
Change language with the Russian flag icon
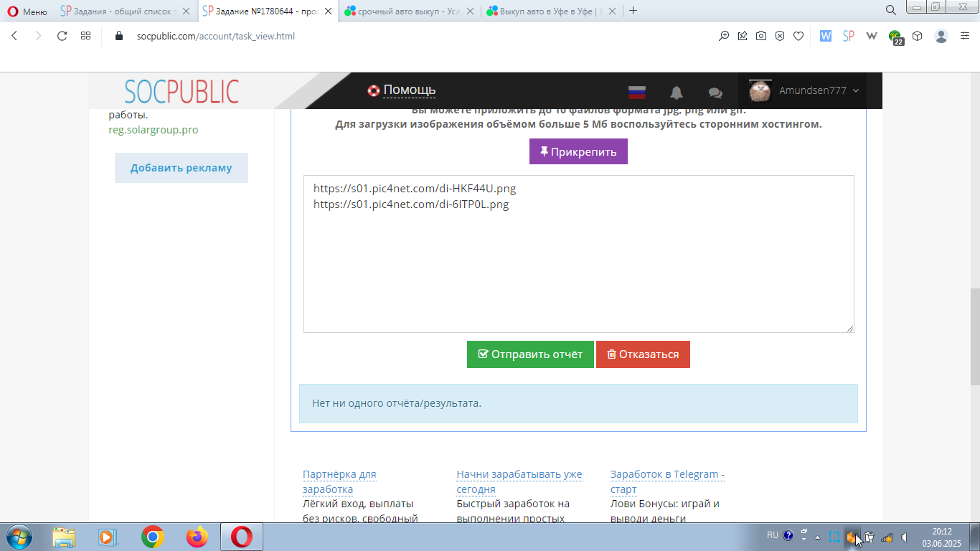click(x=636, y=92)
